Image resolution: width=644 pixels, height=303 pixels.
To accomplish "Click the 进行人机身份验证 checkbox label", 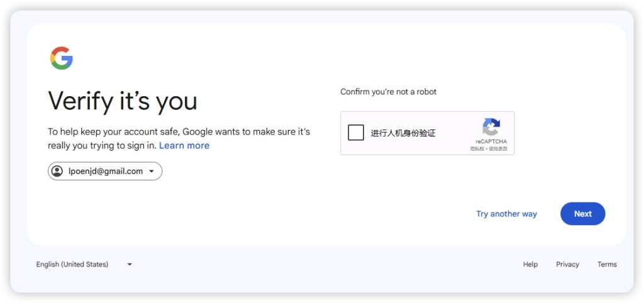I will tap(402, 133).
